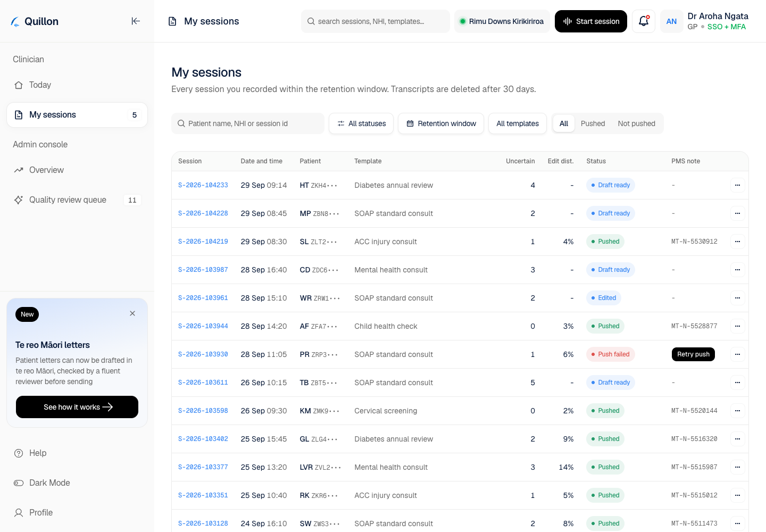The height and width of the screenshot is (532, 766).
Task: Click See how it works
Action: [x=77, y=407]
